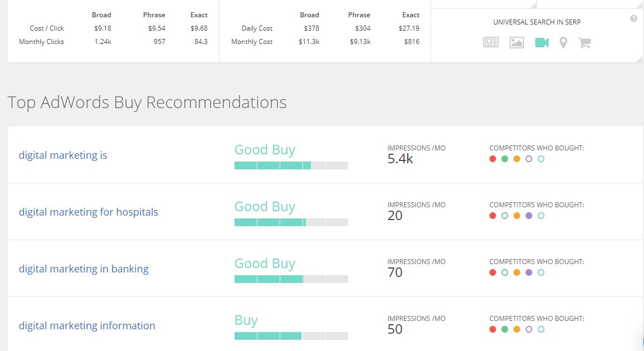The height and width of the screenshot is (351, 644).
Task: Expand Universal Search panel via bottom-right corner fold
Action: tap(640, 58)
